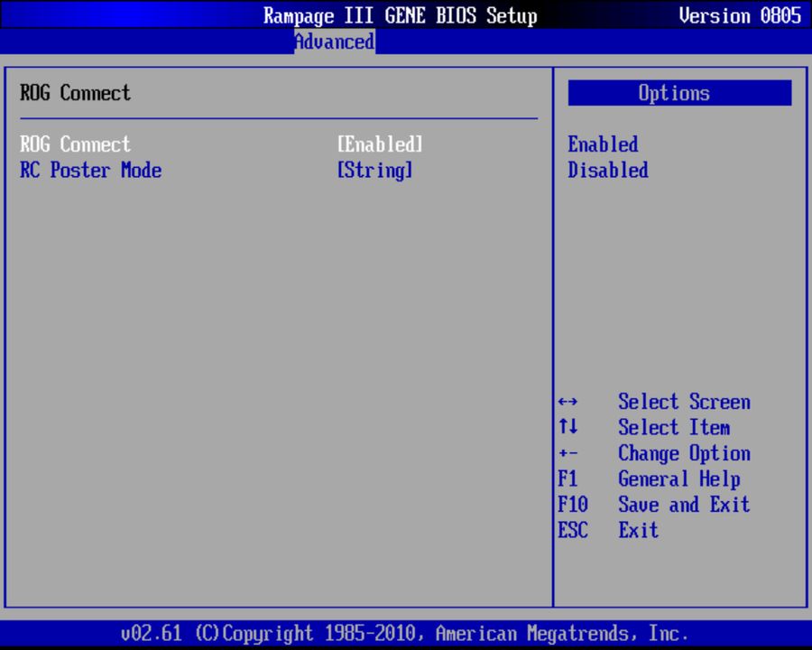Click the F1 key label
Image resolution: width=812 pixels, height=650 pixels.
(x=567, y=478)
